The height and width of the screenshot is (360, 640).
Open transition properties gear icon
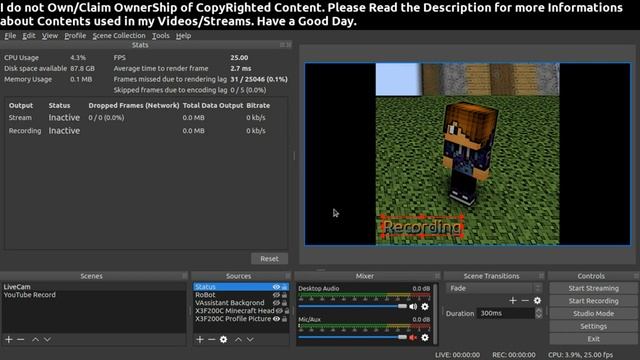click(537, 300)
